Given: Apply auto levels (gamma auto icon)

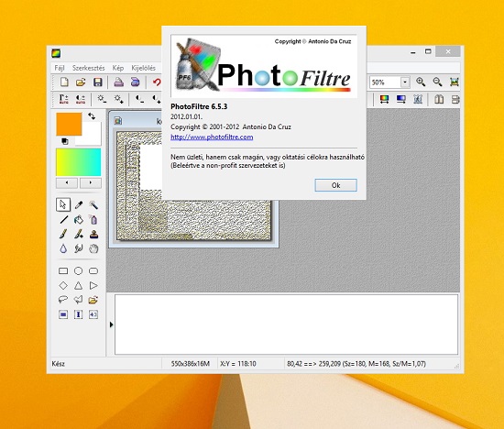Looking at the screenshot, I should (63, 99).
